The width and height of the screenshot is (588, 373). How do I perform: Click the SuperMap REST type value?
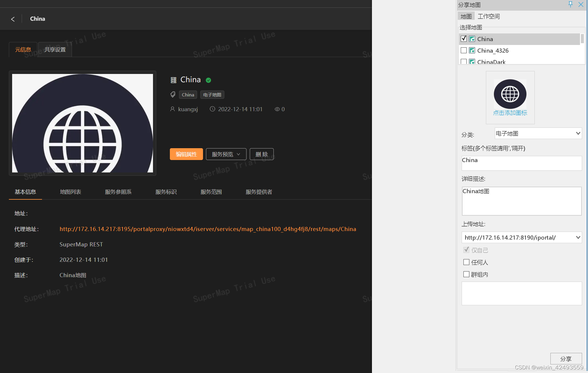tap(81, 244)
